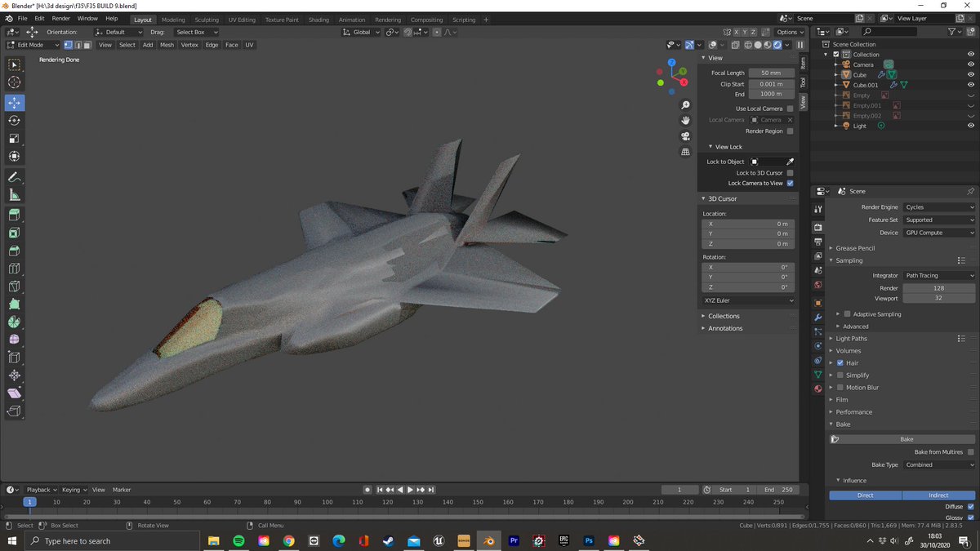Activate the Scale tool

click(x=15, y=139)
